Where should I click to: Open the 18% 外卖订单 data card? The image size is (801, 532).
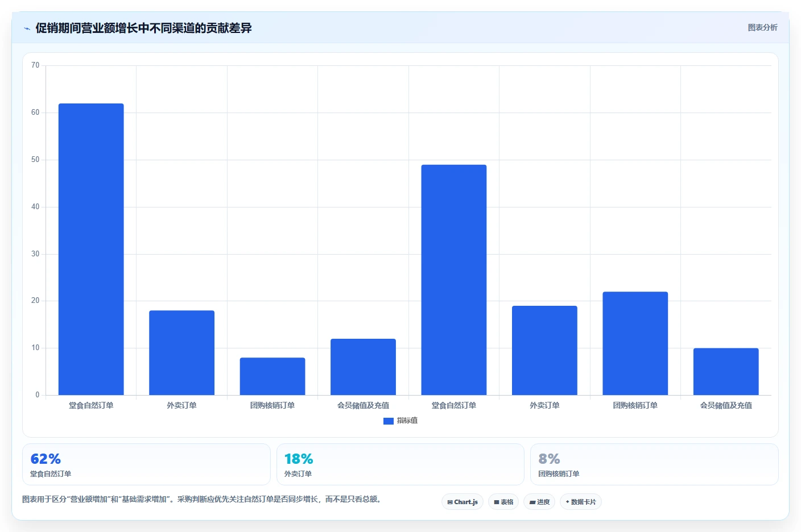point(400,464)
